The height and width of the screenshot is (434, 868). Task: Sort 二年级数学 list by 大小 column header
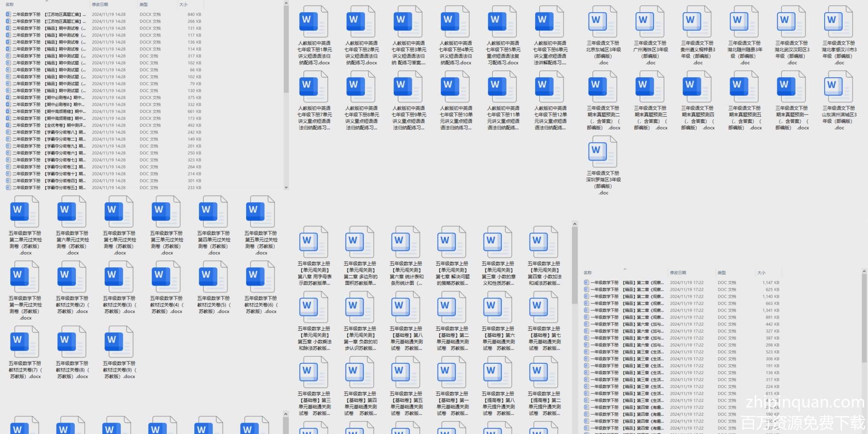coord(184,4)
